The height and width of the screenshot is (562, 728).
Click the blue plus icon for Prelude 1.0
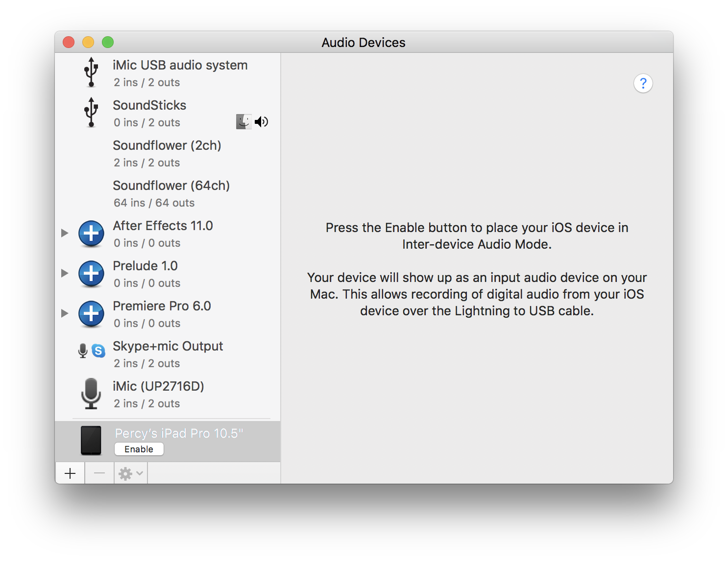click(x=91, y=274)
